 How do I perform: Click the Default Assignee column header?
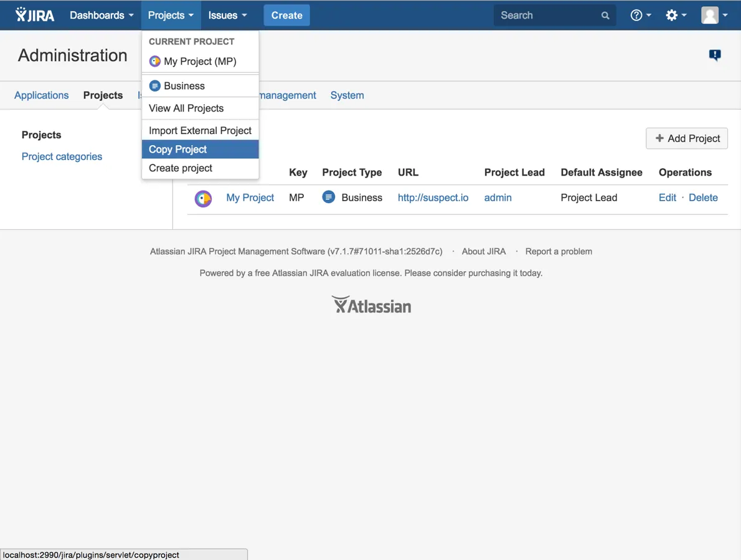[601, 173]
